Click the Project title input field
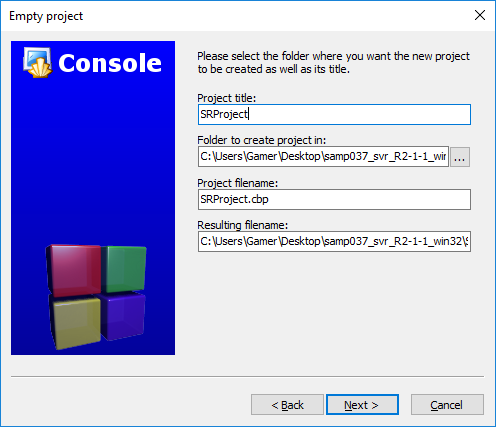 [x=334, y=115]
